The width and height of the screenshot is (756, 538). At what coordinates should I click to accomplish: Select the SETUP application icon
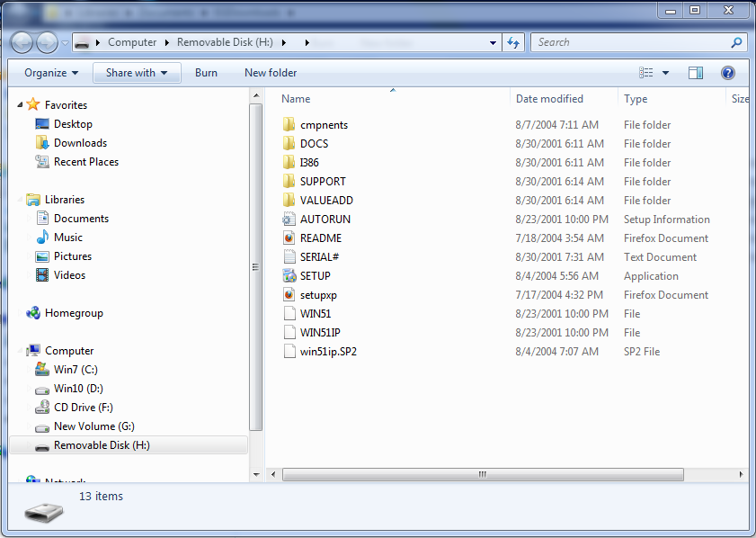289,276
